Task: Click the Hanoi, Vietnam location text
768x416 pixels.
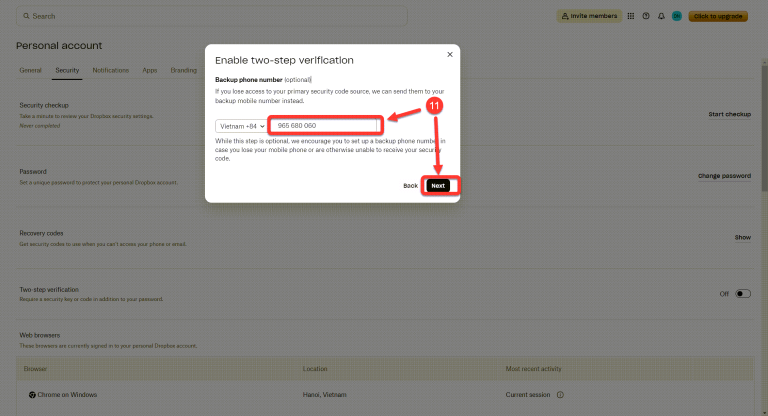Action: [x=324, y=394]
